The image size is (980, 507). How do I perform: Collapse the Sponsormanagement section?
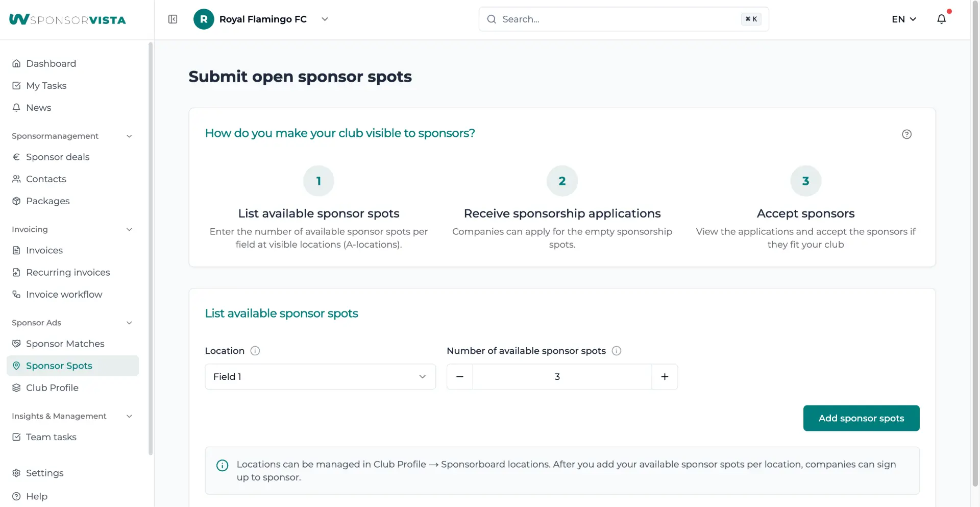pos(129,136)
